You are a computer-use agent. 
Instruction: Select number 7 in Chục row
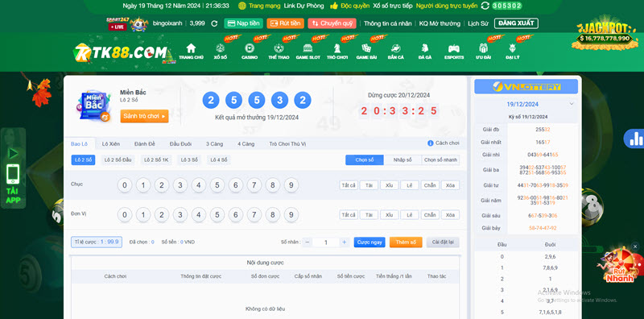[x=254, y=185]
